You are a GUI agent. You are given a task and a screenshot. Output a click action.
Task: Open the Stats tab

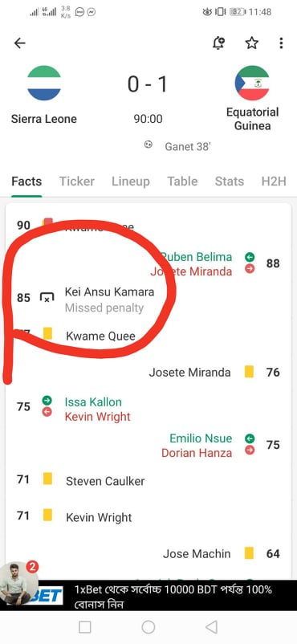(230, 181)
